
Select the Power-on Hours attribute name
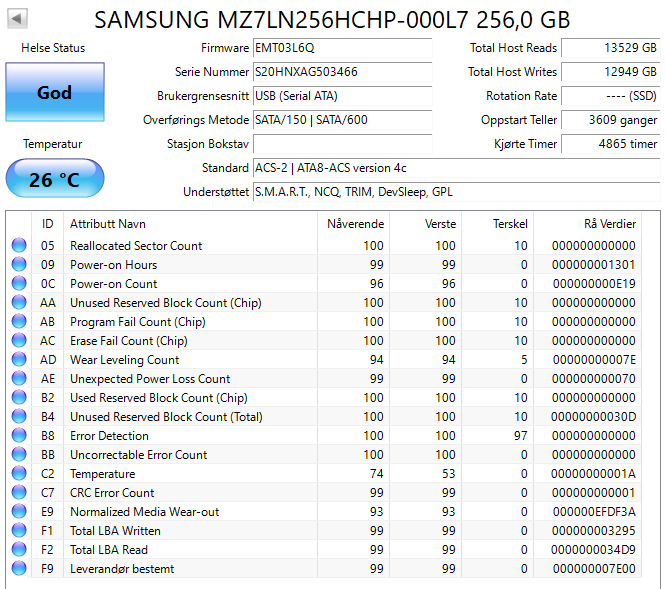point(113,265)
